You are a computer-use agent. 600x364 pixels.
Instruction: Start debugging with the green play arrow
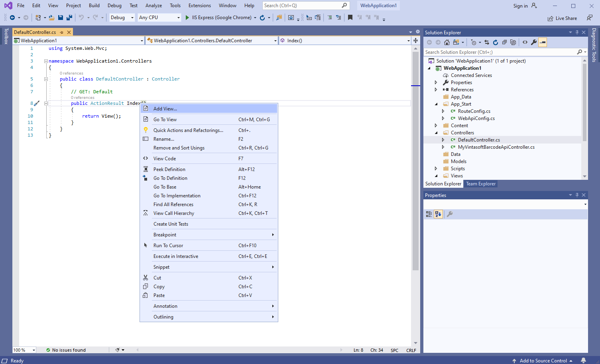click(x=187, y=18)
